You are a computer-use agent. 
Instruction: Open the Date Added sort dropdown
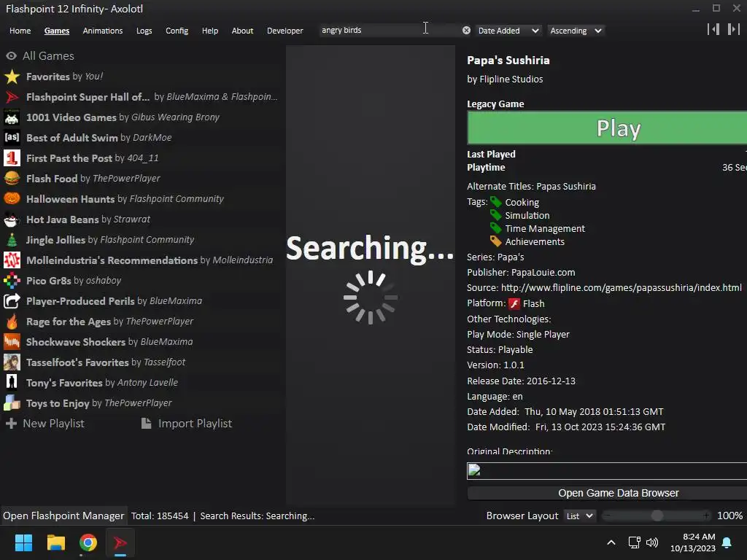pos(508,31)
